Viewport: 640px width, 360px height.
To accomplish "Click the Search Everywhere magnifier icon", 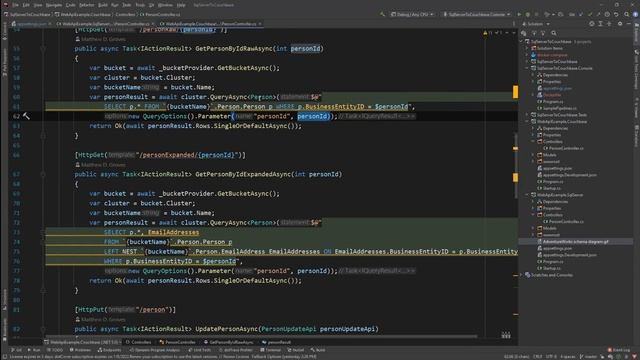I will click(627, 14).
